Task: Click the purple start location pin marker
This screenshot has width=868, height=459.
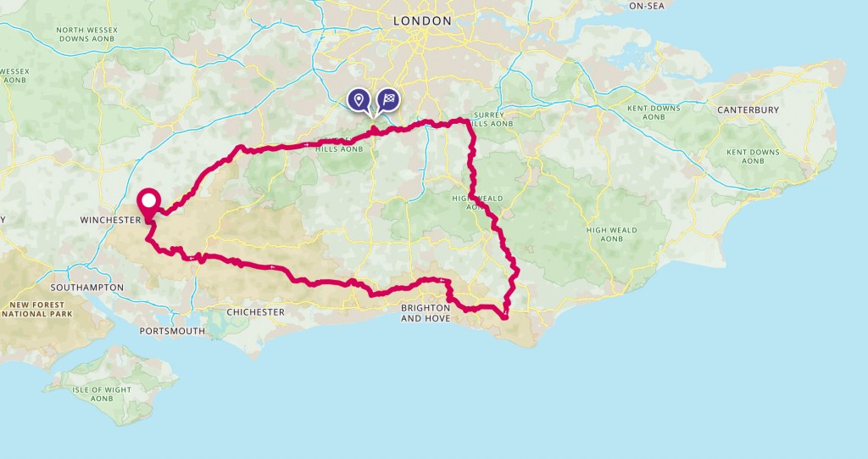Action: click(x=359, y=100)
